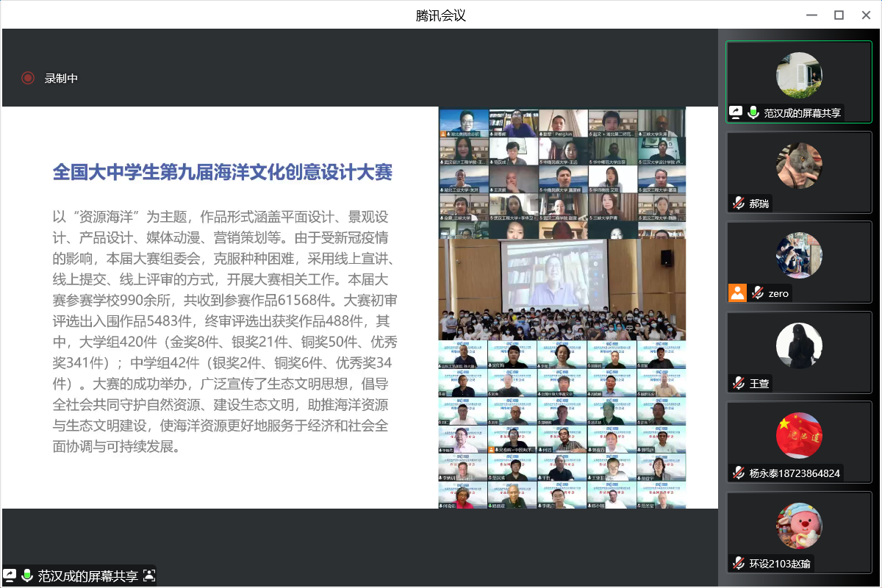Click green microphone icon in 范汉成 participant tile

click(753, 112)
